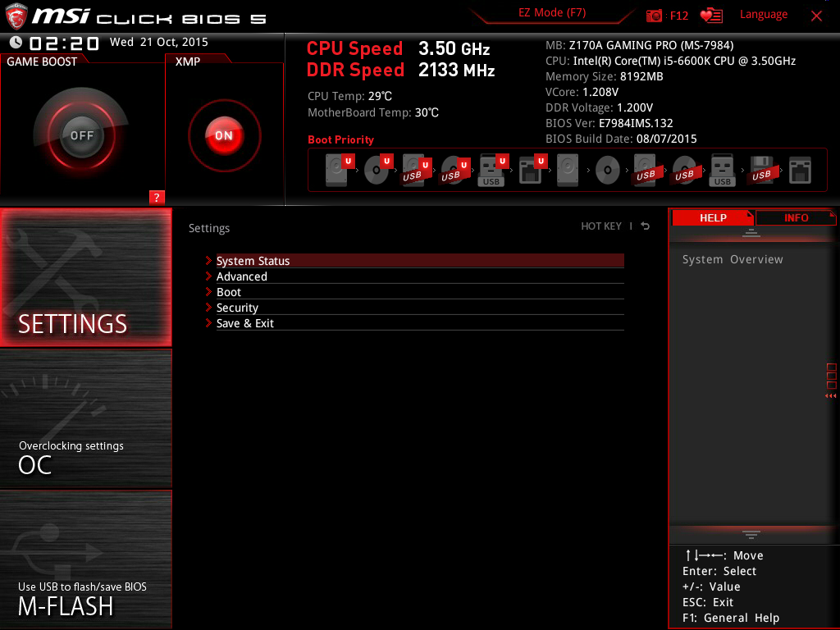Click the HOT KEY label
This screenshot has width=840, height=630.
click(601, 226)
